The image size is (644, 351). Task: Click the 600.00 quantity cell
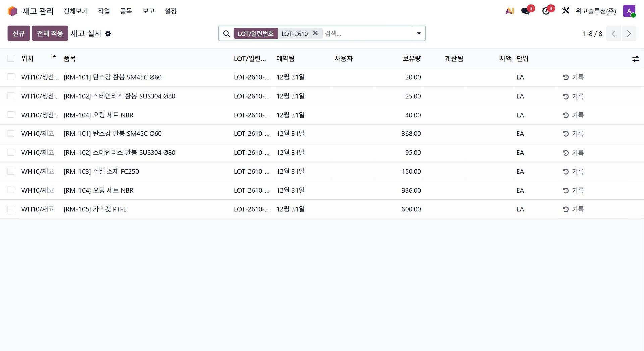[x=411, y=209]
